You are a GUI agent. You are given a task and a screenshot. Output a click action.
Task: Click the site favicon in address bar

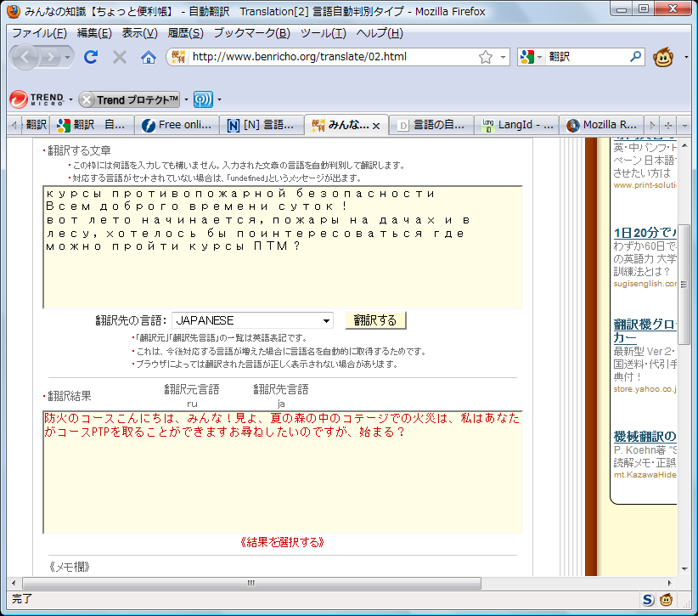(178, 57)
